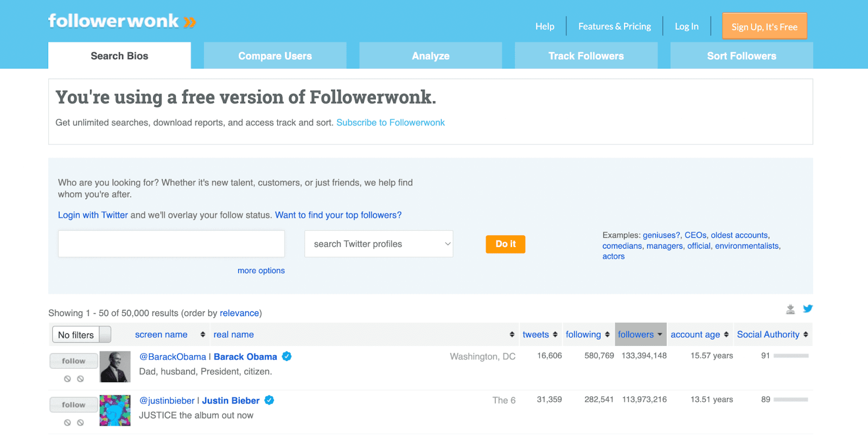868x435 pixels.
Task: Open the Analyze tab
Action: 431,56
